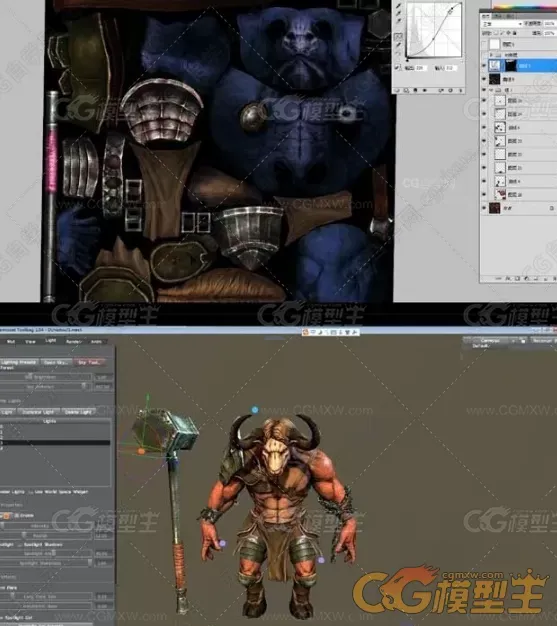Image resolution: width=557 pixels, height=626 pixels.
Task: Adjust the Spotlight Sharpness slider
Action: tap(46, 563)
